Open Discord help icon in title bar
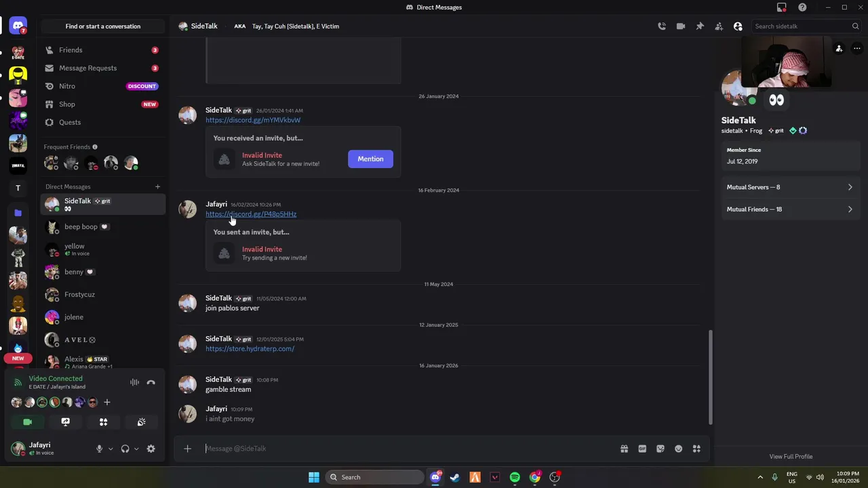 click(803, 7)
